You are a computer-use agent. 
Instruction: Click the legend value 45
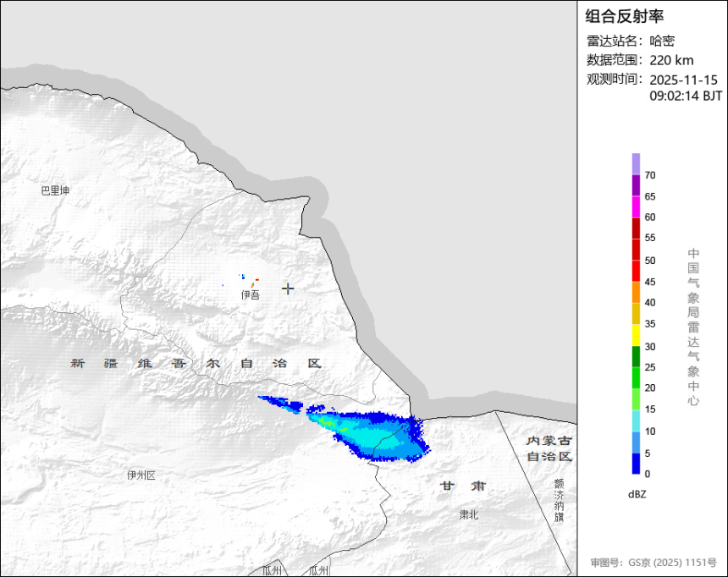pyautogui.click(x=650, y=282)
